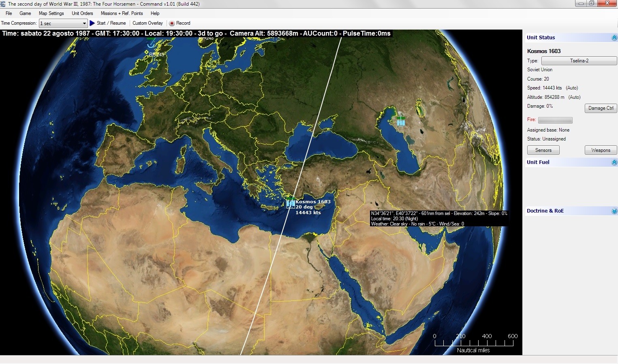The width and height of the screenshot is (618, 364).
Task: Click the Soviet Union side label
Action: point(539,70)
